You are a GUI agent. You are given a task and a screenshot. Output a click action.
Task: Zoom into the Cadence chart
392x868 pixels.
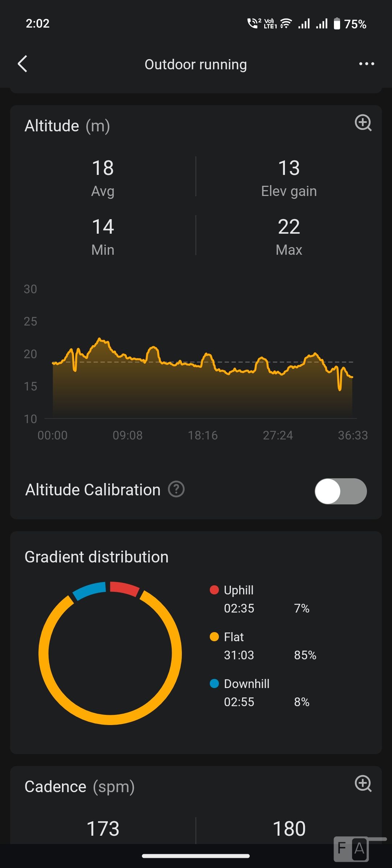click(x=363, y=784)
